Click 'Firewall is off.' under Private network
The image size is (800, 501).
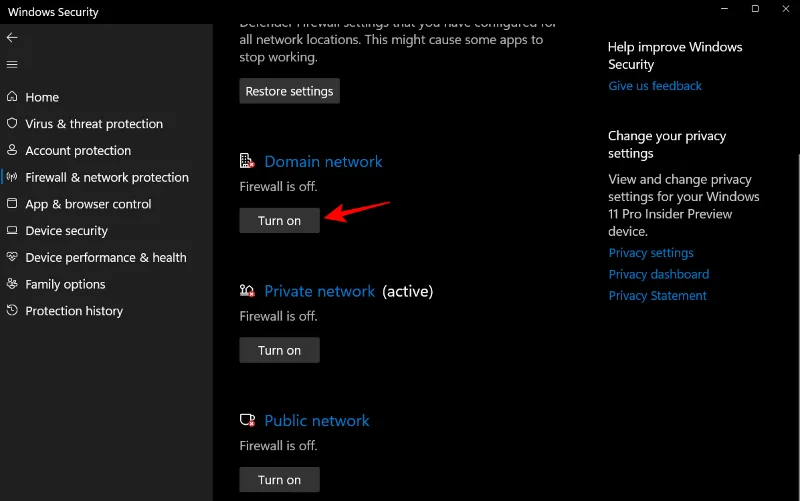[279, 316]
